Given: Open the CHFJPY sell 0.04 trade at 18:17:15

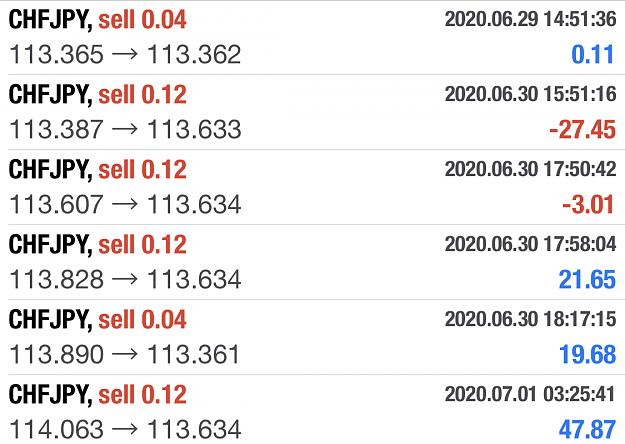Looking at the screenshot, I should pos(312,337).
